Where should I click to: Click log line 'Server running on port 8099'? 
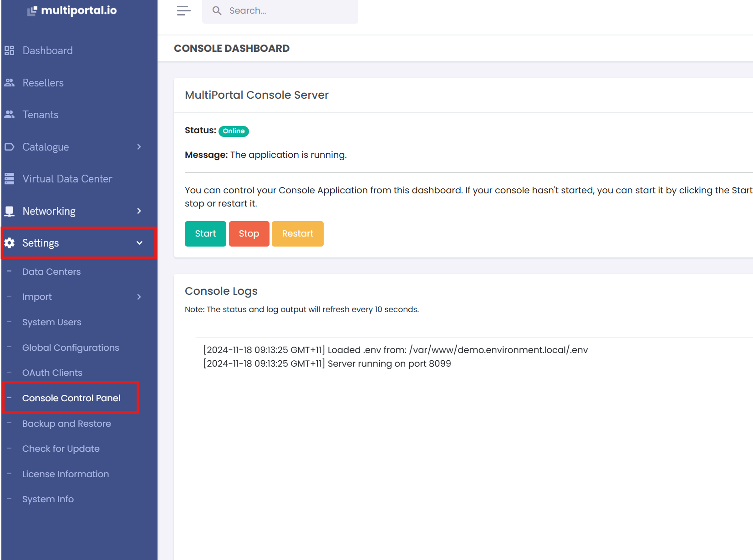327,363
